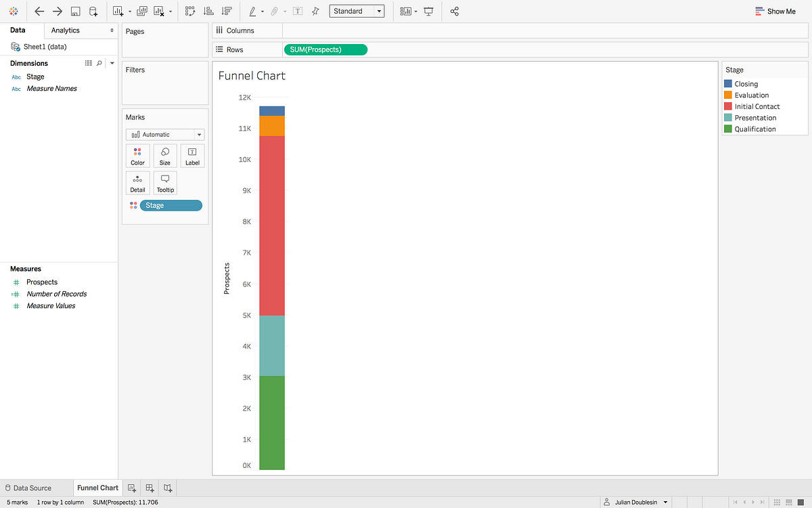
Task: Open the Color mark properties
Action: tap(137, 155)
